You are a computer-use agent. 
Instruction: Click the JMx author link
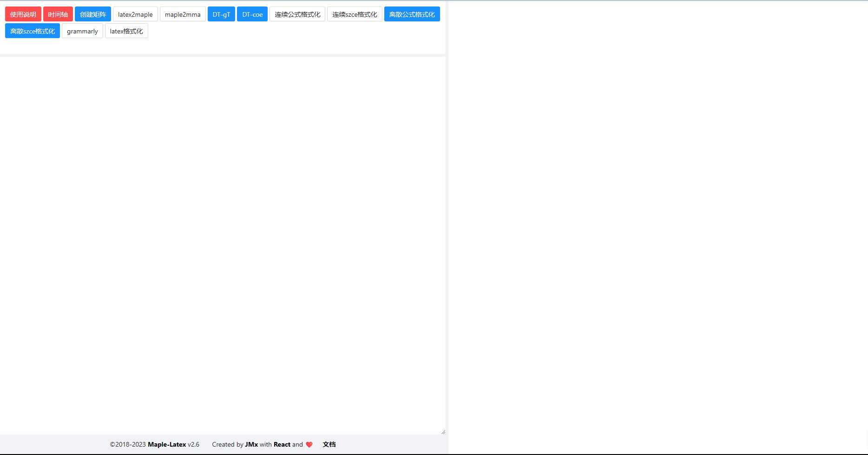click(251, 444)
